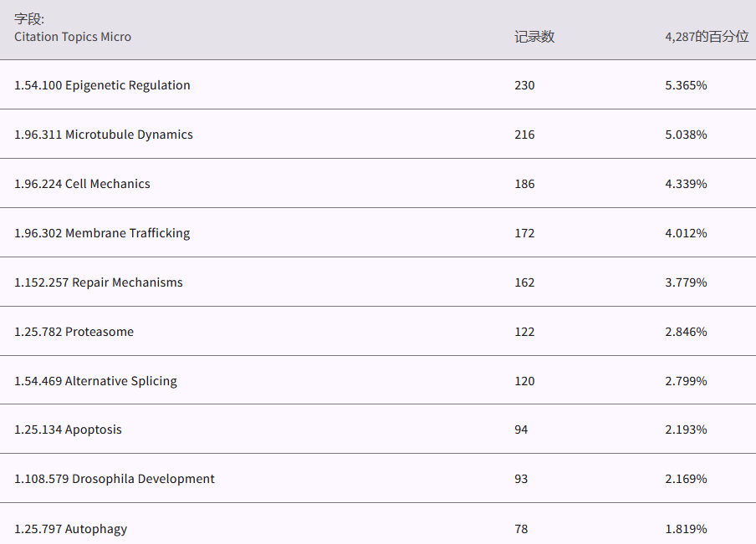Click the 4,287的百分位 column header
Image resolution: width=756 pixels, height=544 pixels.
point(706,37)
